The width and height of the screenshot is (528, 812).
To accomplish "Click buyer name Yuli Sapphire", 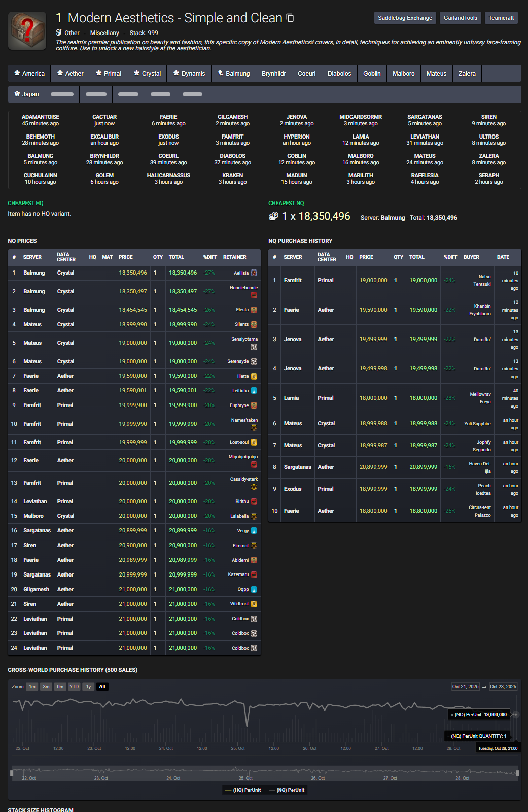I will coord(477,424).
